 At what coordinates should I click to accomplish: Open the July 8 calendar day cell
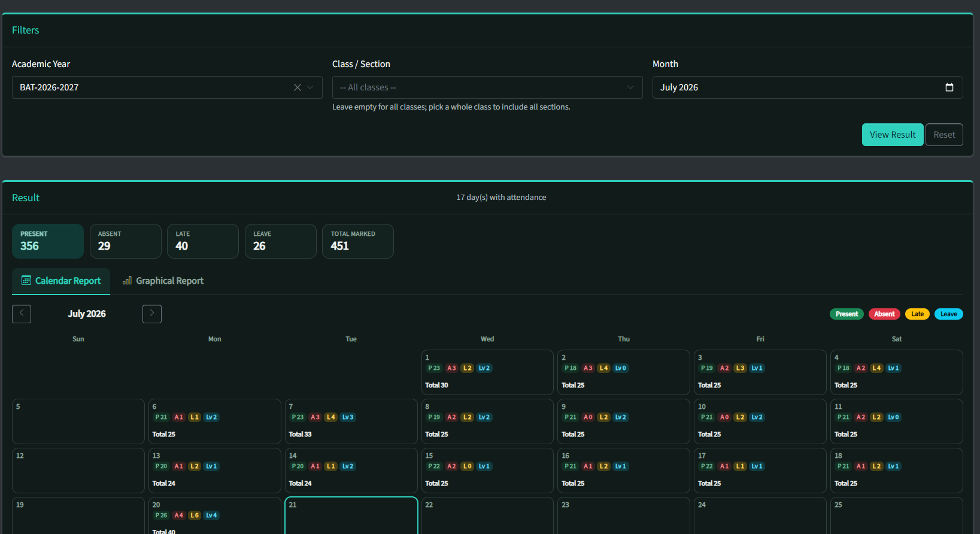point(487,421)
